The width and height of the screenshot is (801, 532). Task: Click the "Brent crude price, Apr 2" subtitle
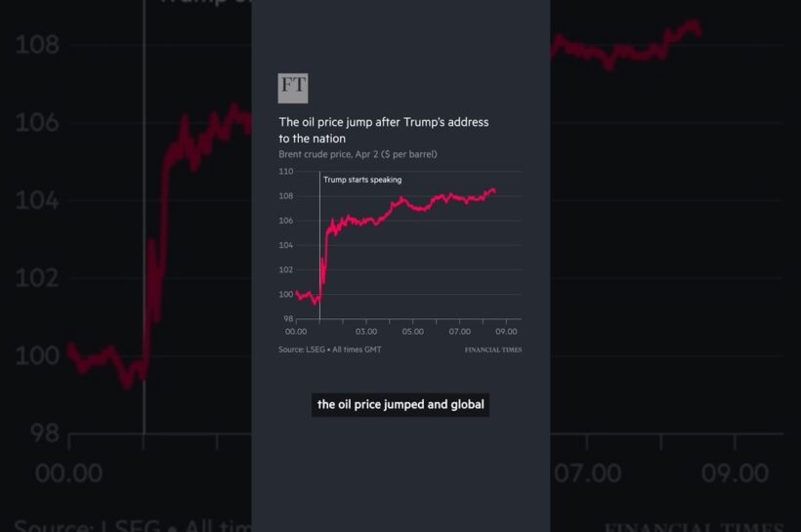coord(358,154)
